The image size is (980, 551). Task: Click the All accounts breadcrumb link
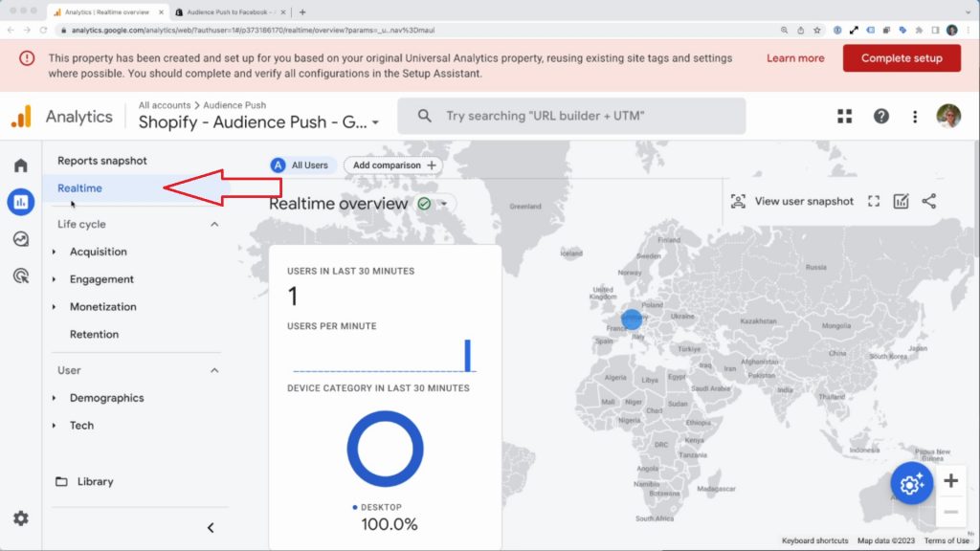[165, 105]
